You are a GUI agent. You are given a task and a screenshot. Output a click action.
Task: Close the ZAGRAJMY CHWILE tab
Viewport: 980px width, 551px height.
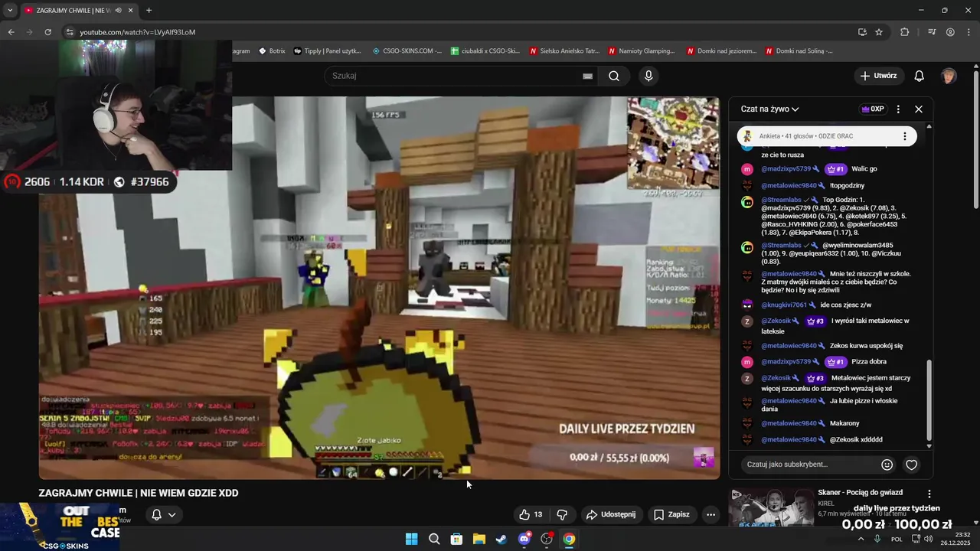131,11
